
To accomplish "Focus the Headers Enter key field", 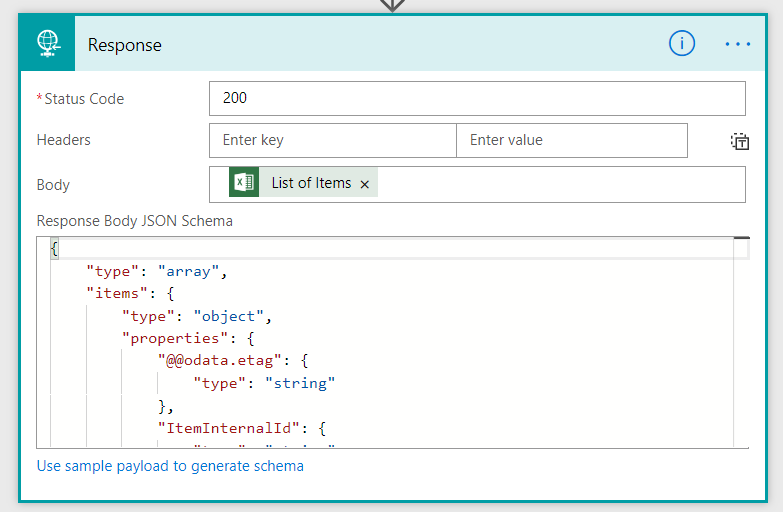I will 332,140.
